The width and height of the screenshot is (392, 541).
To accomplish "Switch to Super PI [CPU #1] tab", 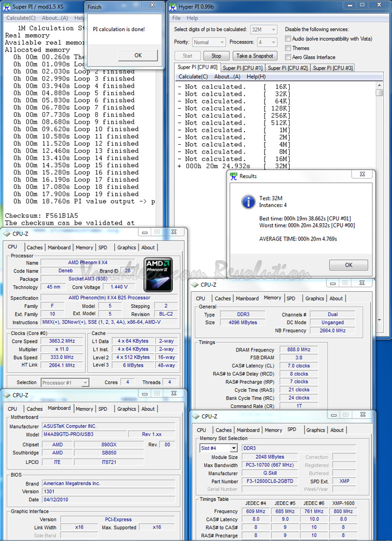I will click(243, 68).
